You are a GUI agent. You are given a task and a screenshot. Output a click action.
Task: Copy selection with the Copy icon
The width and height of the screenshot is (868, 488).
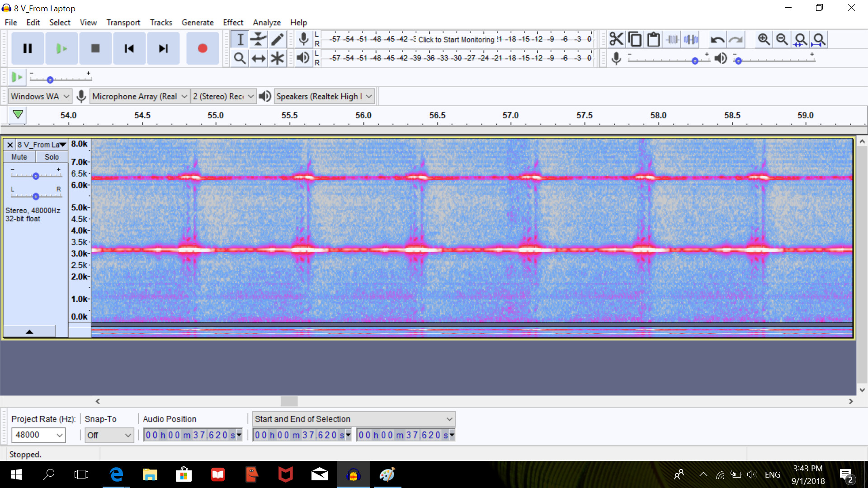click(x=635, y=39)
